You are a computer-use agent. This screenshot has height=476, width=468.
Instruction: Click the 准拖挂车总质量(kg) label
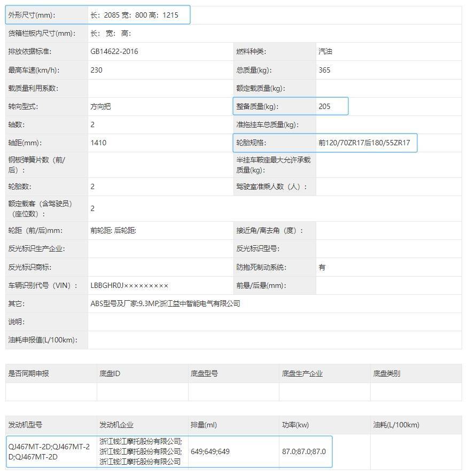[x=268, y=125]
